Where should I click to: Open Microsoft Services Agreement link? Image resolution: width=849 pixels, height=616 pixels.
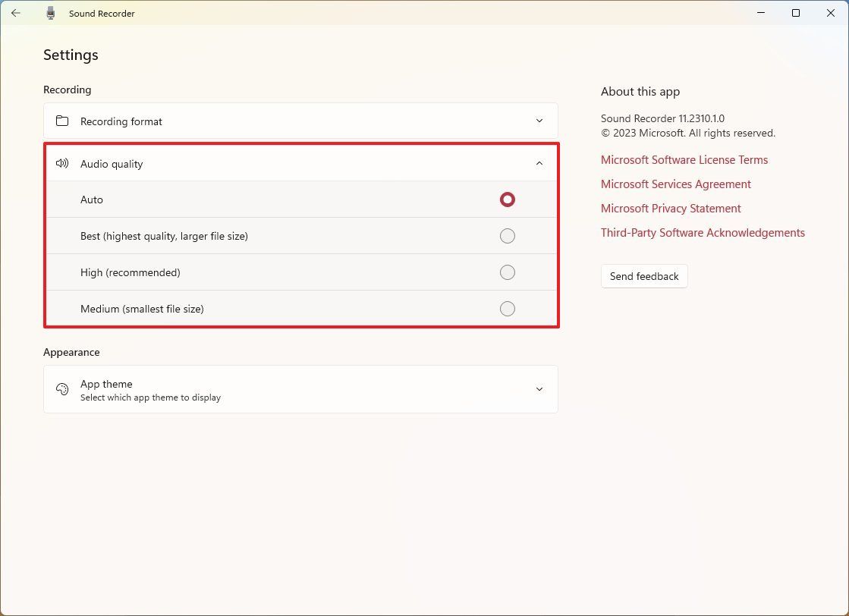pos(675,184)
